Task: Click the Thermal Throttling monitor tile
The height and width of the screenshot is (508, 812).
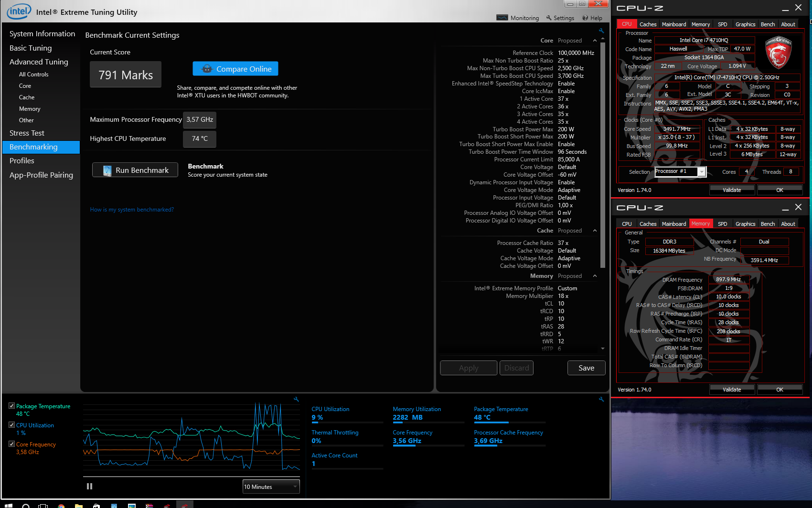Action: pos(347,437)
